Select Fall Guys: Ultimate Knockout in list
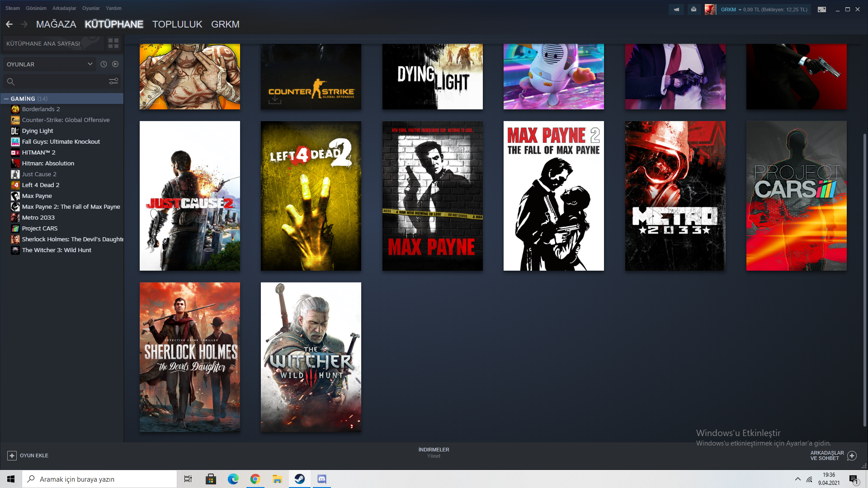Image resolution: width=868 pixels, height=488 pixels. click(61, 142)
